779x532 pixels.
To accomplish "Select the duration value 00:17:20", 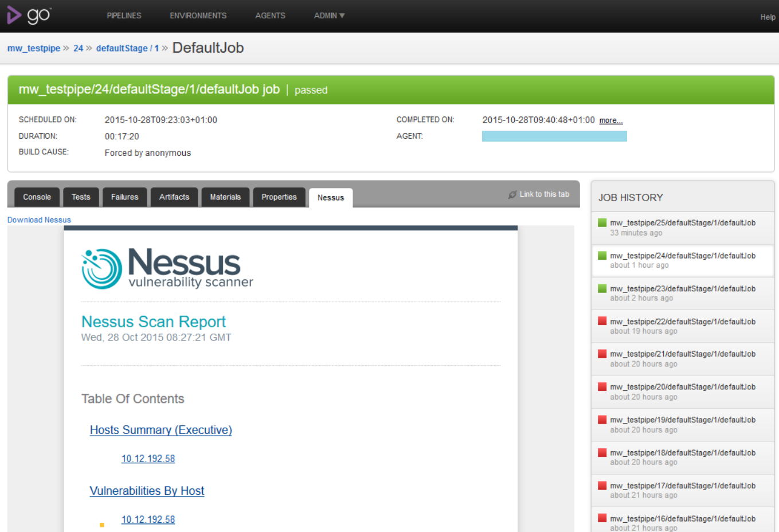I will (122, 136).
